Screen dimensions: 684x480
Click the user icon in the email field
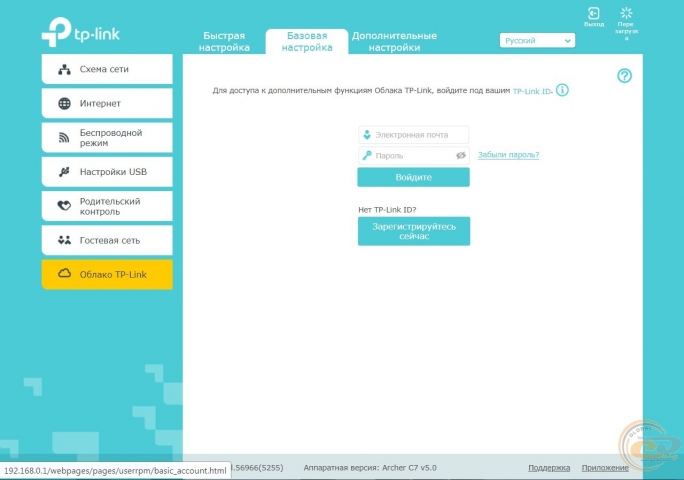point(367,135)
